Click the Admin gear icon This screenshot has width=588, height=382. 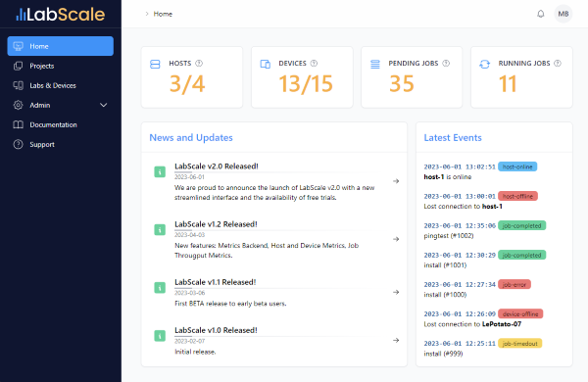(18, 105)
